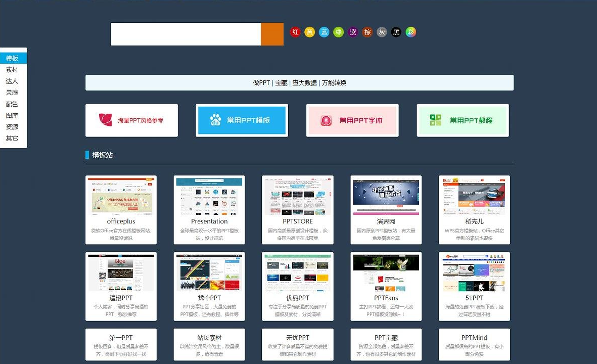Click the Presentation title text
Image resolution: width=597 pixels, height=364 pixels.
click(209, 221)
